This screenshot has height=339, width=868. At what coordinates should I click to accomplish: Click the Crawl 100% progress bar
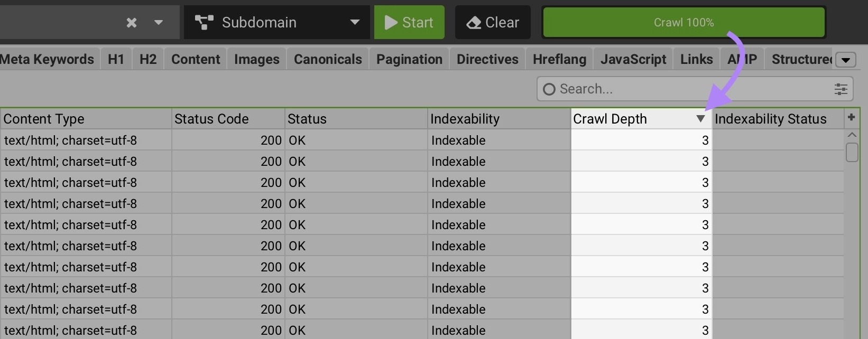coord(684,22)
